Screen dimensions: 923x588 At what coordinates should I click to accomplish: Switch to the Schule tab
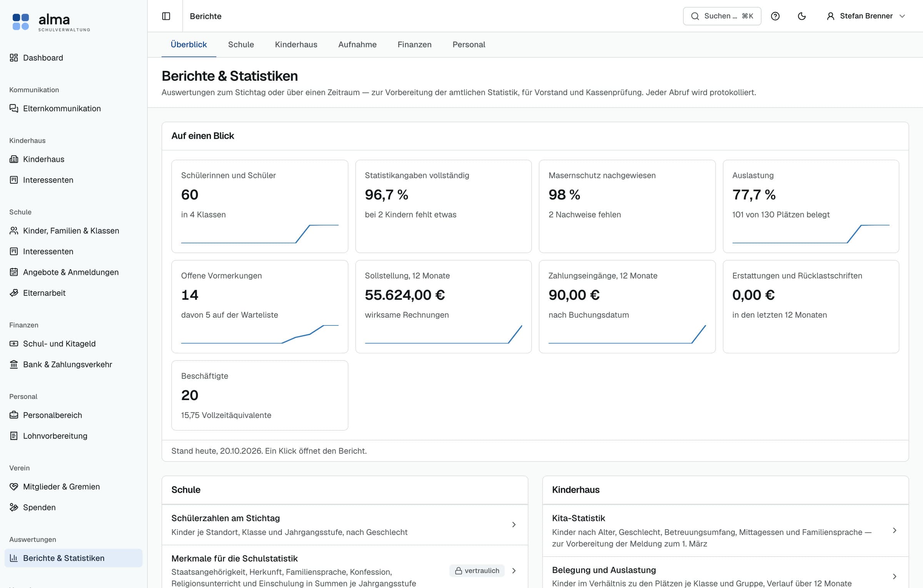(241, 45)
